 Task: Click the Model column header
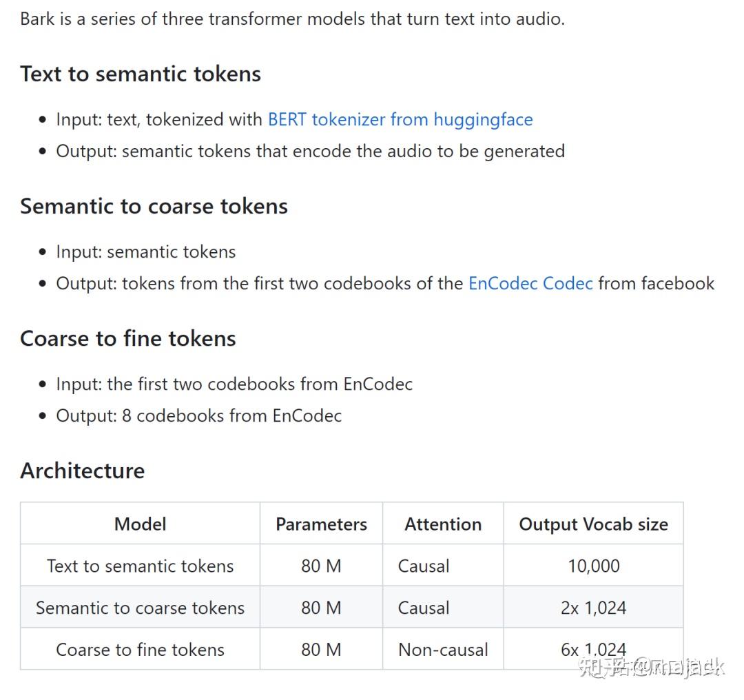(140, 524)
